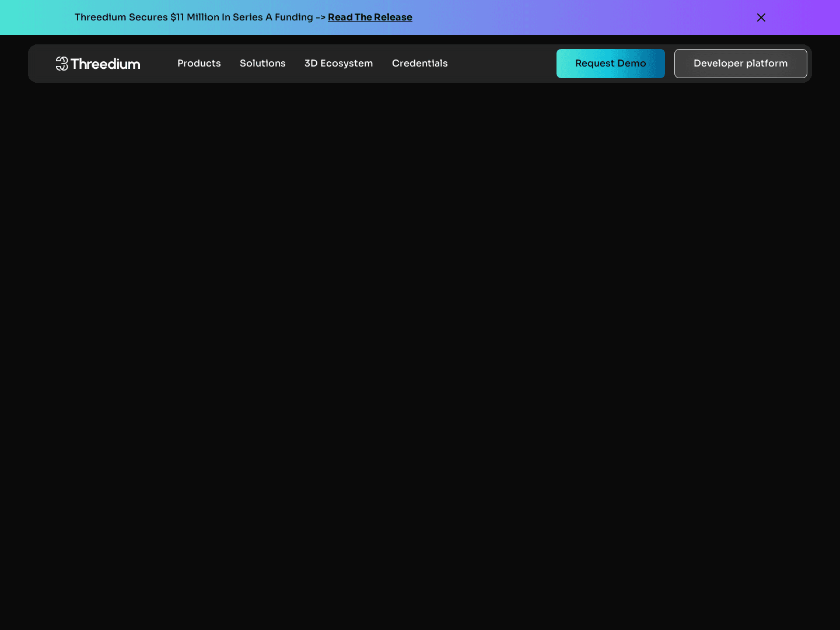Screen dimensions: 840x630
Task: Follow the Read The Release link
Action: coord(370,17)
